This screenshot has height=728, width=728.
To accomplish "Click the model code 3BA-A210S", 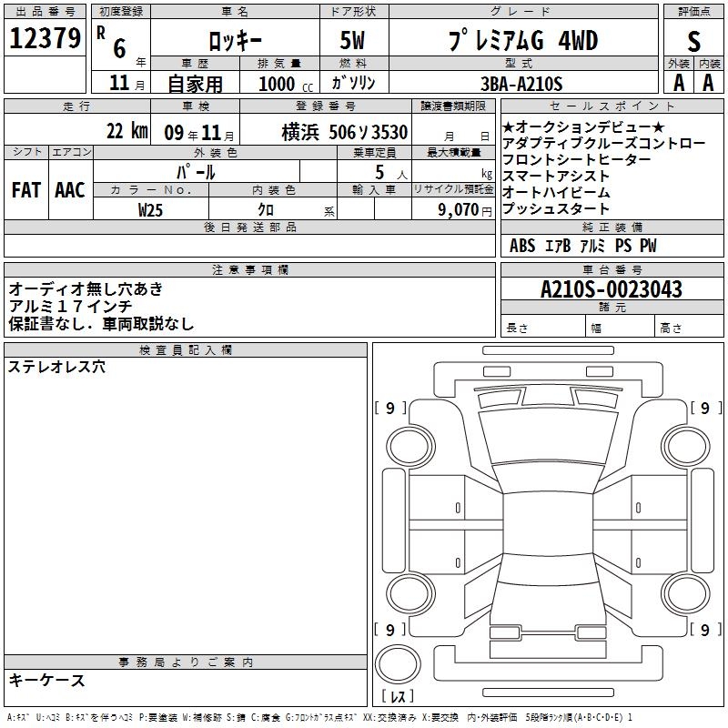I will pyautogui.click(x=521, y=83).
